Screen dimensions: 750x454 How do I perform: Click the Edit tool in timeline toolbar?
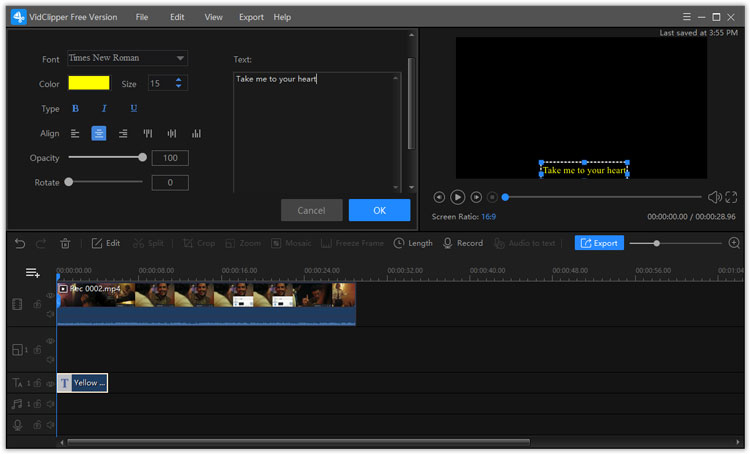[106, 244]
